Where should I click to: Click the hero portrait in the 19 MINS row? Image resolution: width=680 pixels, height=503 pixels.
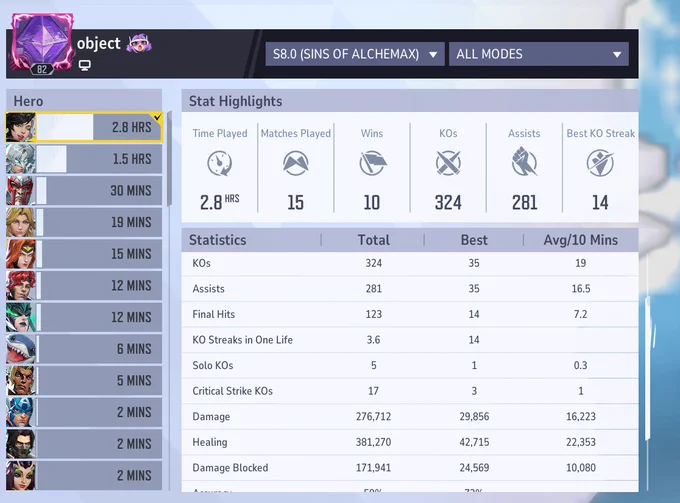click(x=21, y=222)
